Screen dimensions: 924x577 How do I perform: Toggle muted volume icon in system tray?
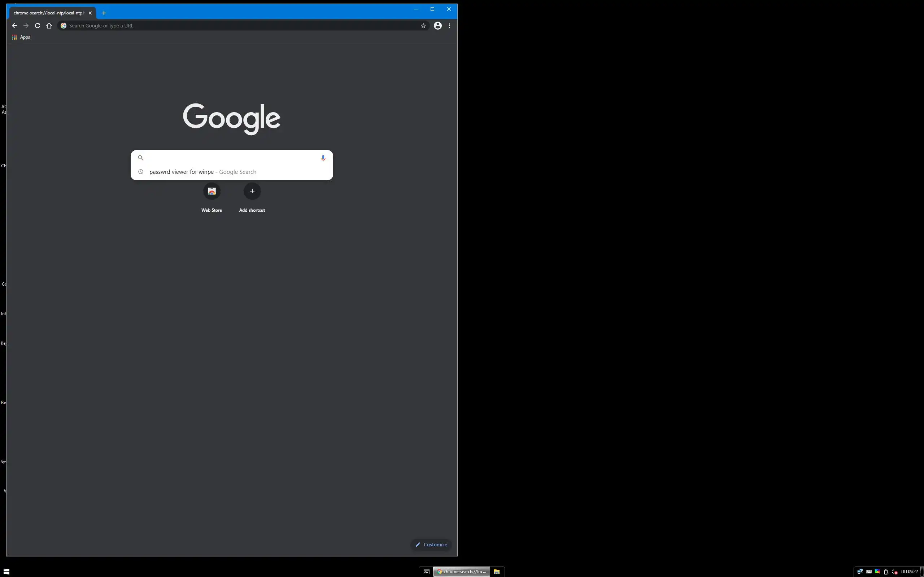(894, 571)
